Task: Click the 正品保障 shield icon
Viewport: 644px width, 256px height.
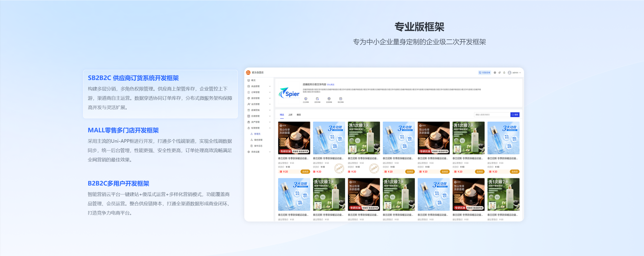Action: coord(305,99)
